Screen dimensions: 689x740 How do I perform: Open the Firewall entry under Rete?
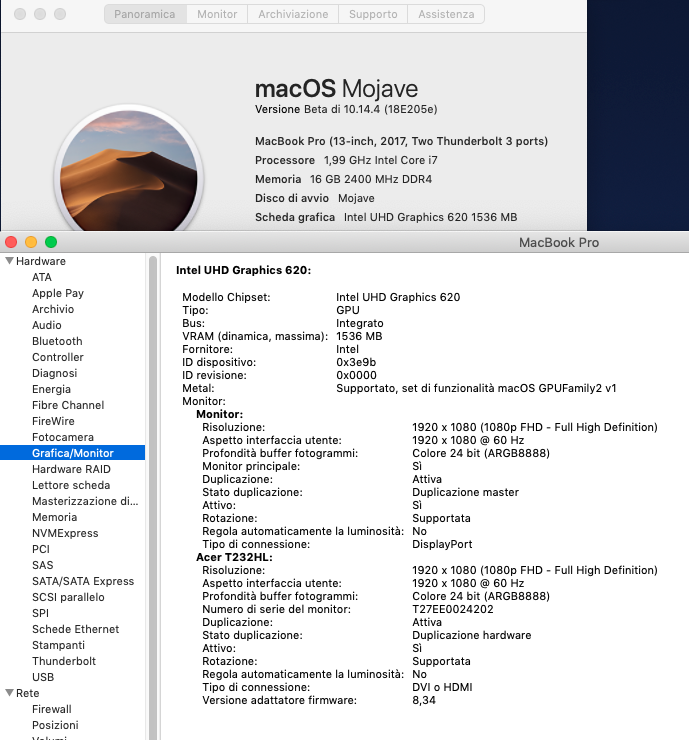[52, 709]
